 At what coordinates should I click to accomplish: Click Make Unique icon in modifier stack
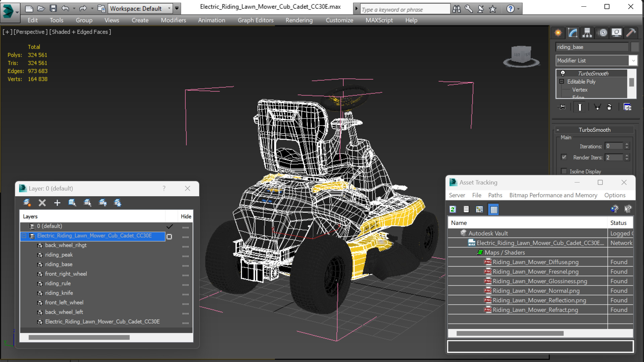[x=597, y=107]
